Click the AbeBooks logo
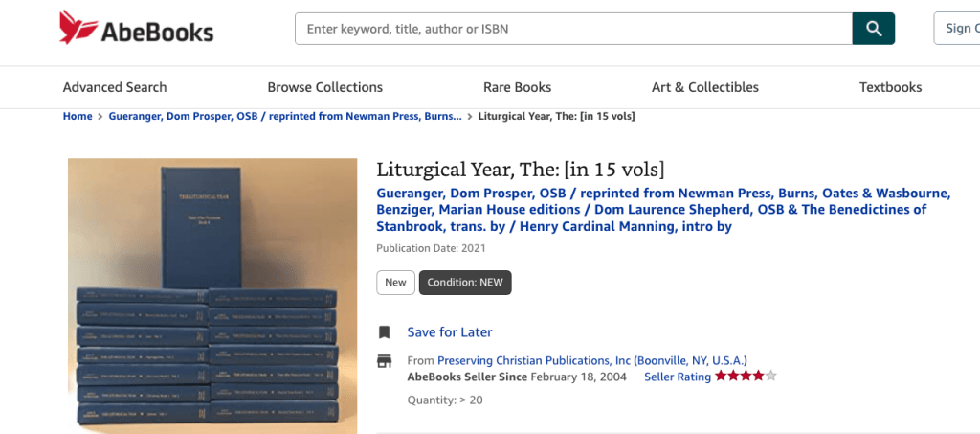The width and height of the screenshot is (980, 434). [x=136, y=29]
